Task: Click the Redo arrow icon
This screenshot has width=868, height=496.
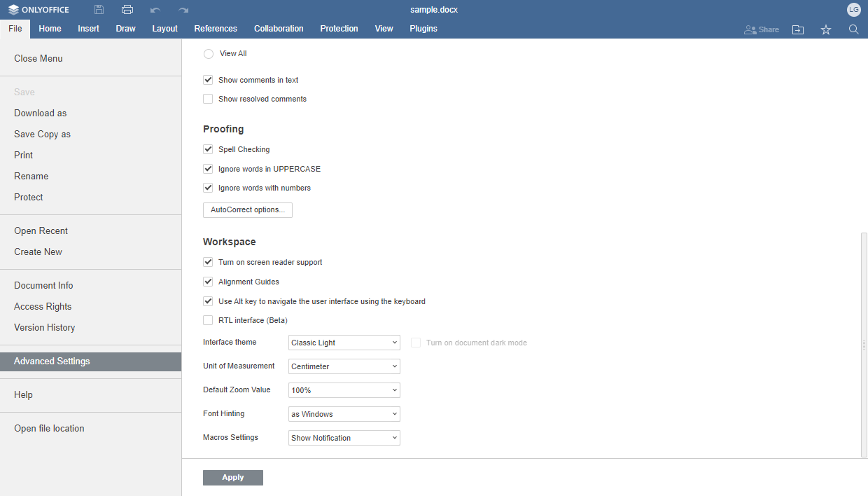Action: (x=183, y=10)
